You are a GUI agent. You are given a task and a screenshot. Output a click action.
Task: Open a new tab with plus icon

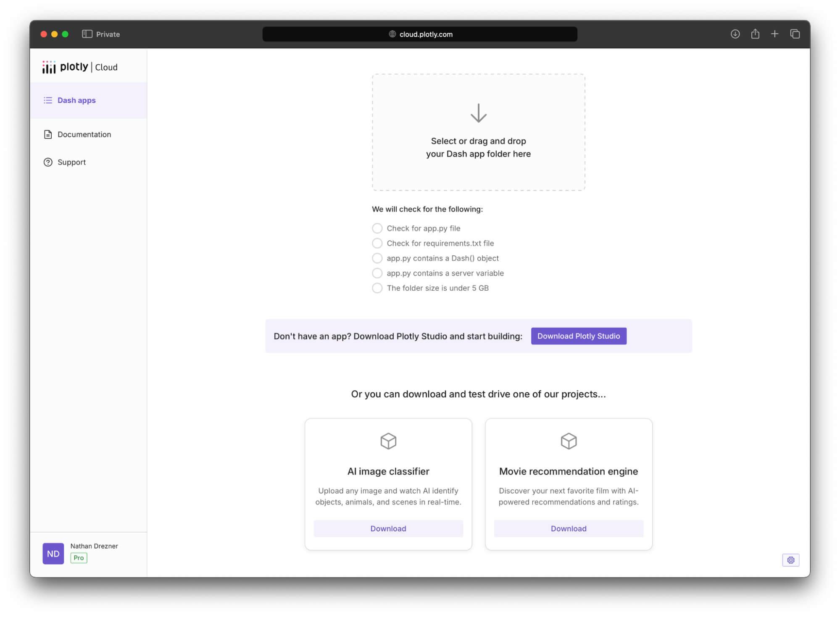pos(774,34)
